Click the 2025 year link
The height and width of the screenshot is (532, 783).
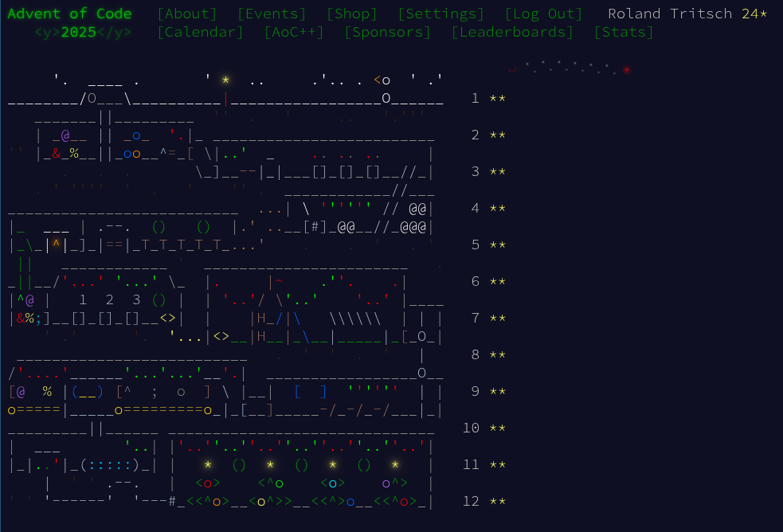(x=78, y=32)
